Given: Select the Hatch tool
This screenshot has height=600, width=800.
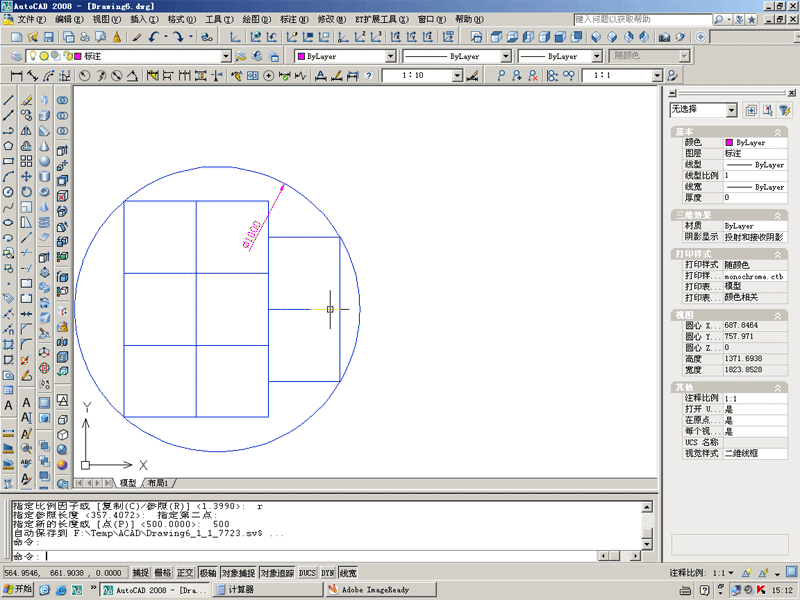Looking at the screenshot, I should click(x=8, y=344).
